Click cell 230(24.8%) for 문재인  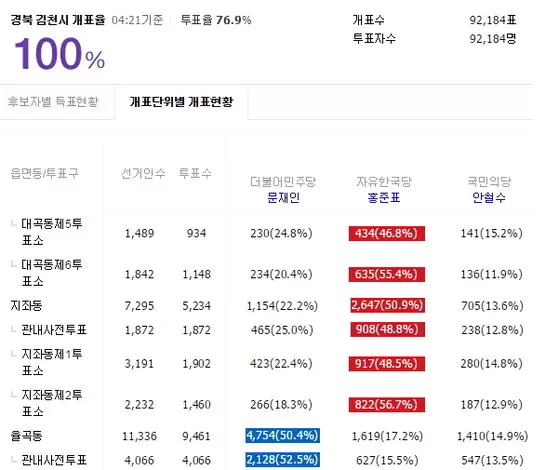(281, 234)
